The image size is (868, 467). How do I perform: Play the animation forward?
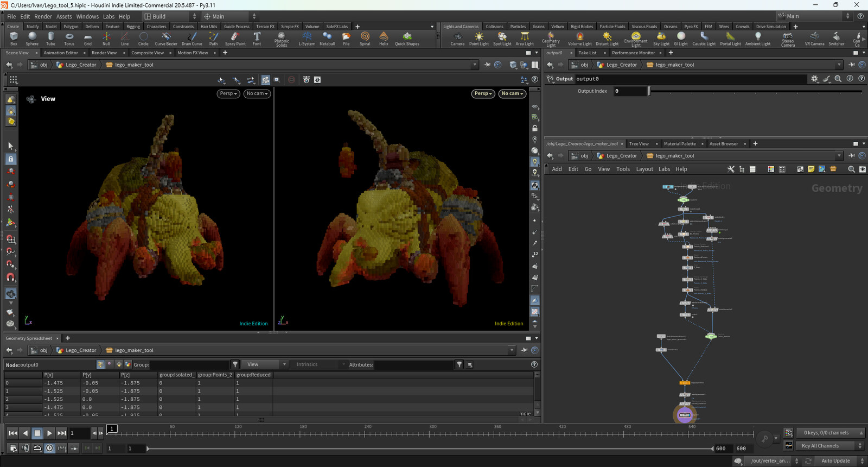click(x=49, y=433)
